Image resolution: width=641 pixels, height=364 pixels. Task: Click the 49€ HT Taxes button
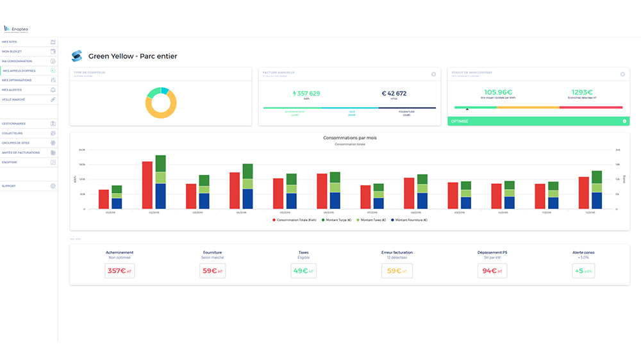click(303, 271)
